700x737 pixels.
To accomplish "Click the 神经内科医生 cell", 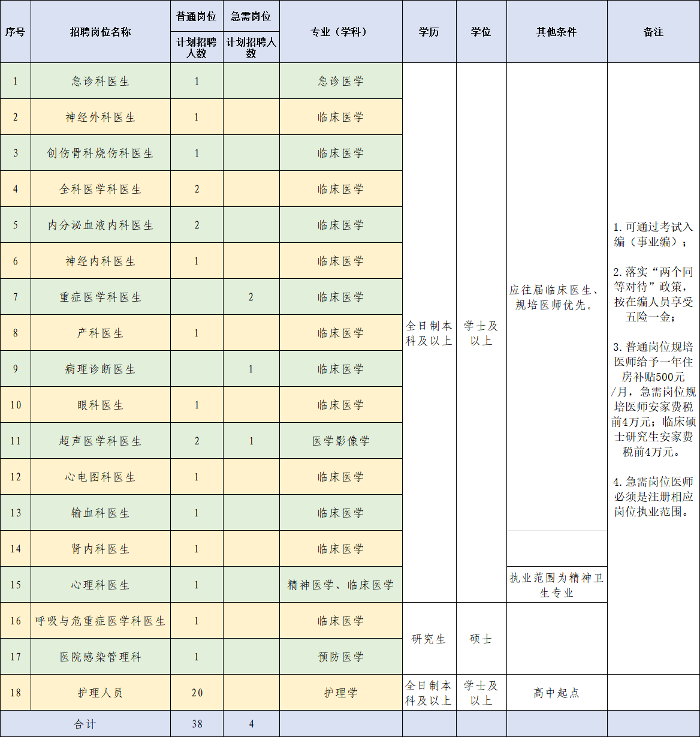I will pyautogui.click(x=101, y=261).
